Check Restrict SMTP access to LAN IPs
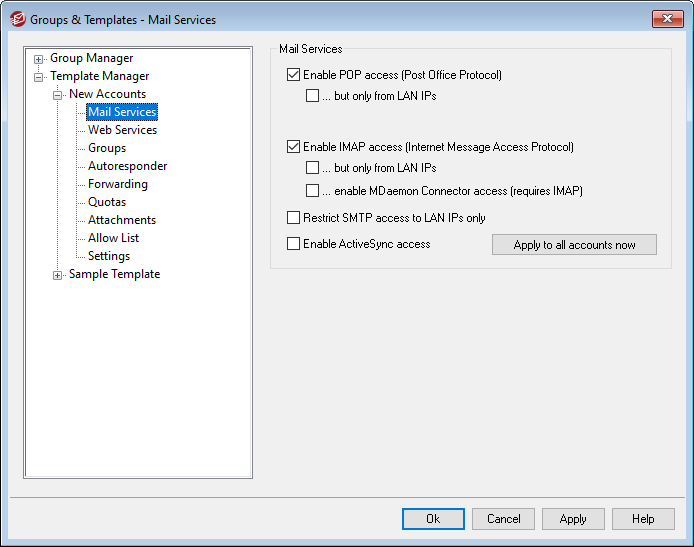This screenshot has width=694, height=547. (x=293, y=218)
